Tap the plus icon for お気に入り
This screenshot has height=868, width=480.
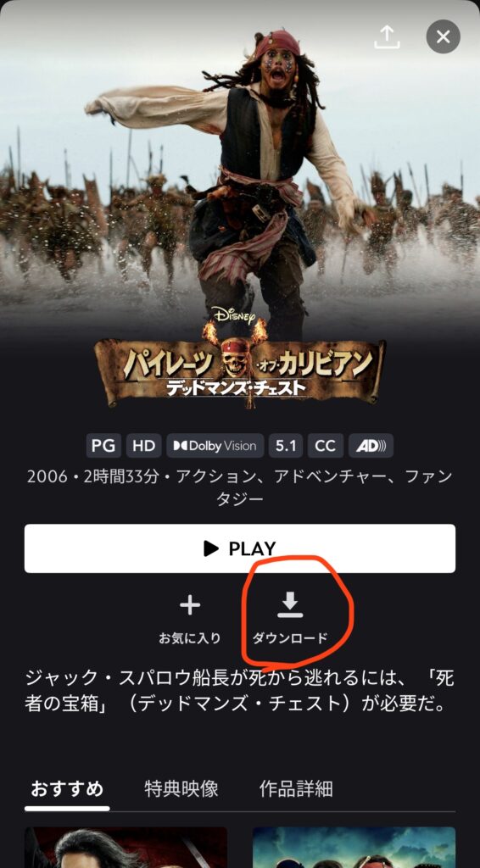(x=190, y=605)
